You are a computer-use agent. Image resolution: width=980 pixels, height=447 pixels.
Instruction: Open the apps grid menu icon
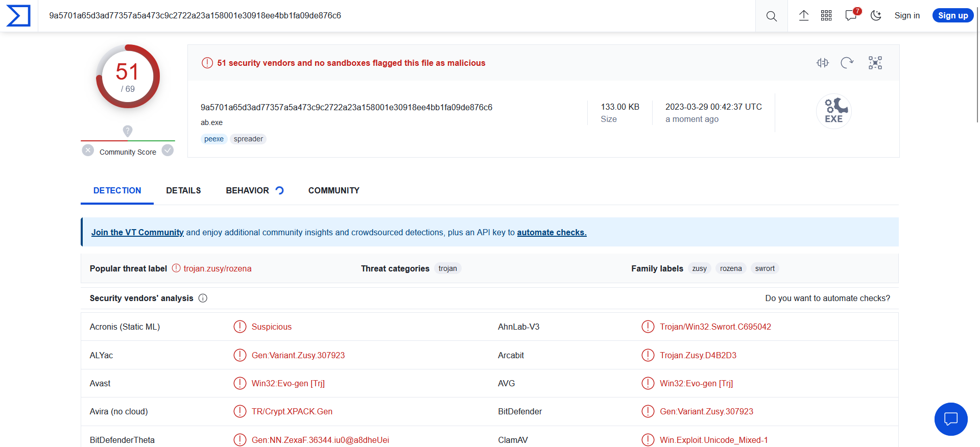pos(826,16)
